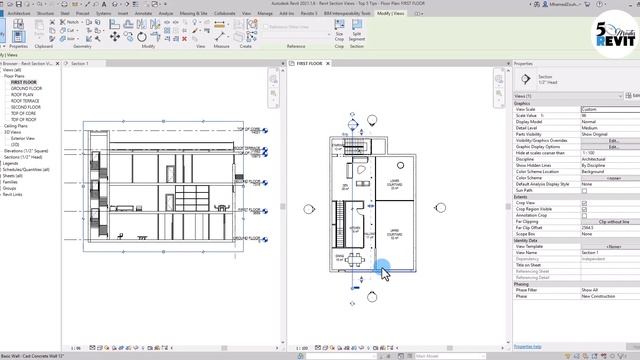Select ROOF TERRACE in Project Browser
The image size is (640, 360).
tap(25, 101)
